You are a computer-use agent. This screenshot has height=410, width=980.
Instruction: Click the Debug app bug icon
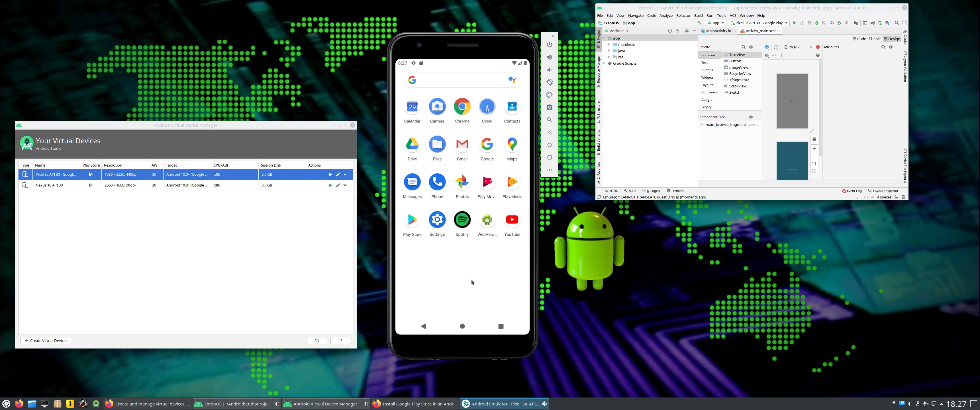click(816, 23)
